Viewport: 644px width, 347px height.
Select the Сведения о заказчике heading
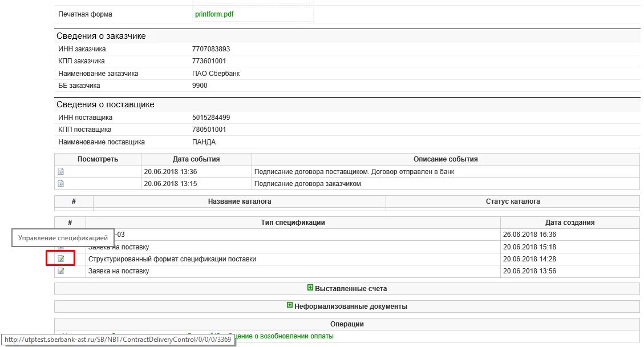(x=101, y=36)
